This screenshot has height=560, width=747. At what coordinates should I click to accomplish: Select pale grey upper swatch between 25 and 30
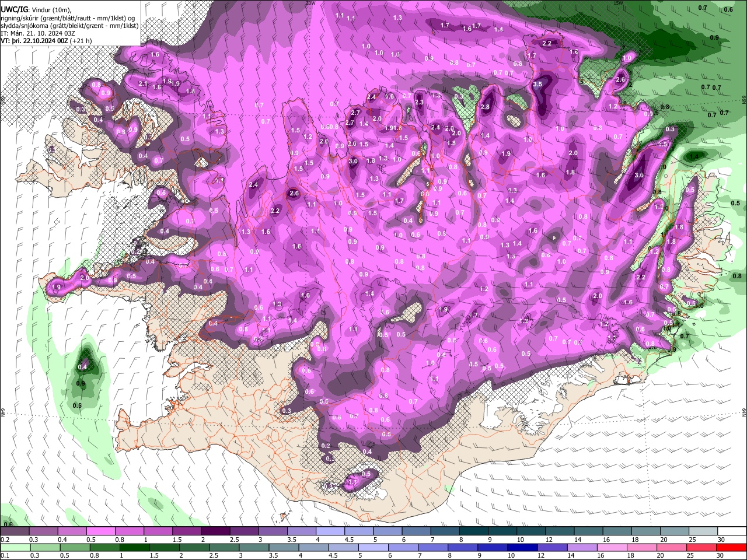[702, 531]
